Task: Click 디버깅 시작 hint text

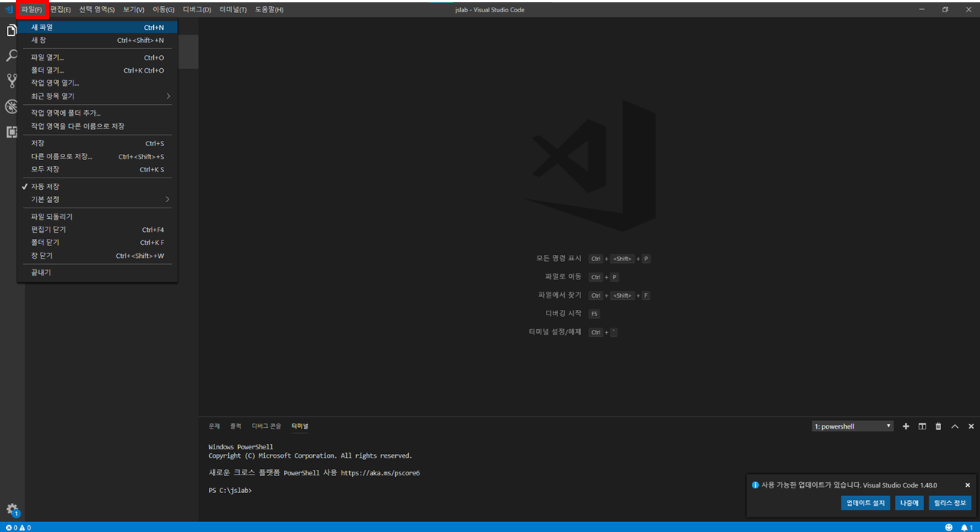Action: [x=563, y=314]
